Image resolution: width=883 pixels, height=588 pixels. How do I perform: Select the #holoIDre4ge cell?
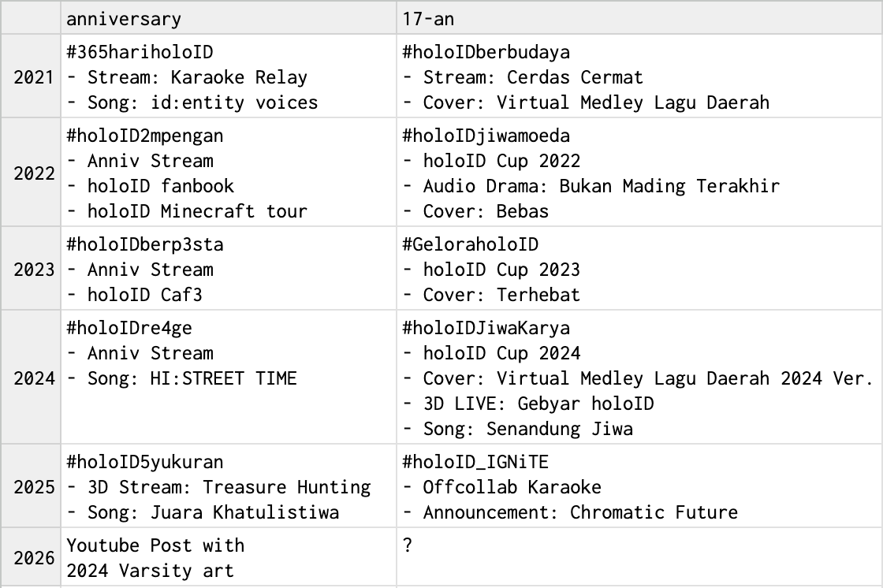228,378
